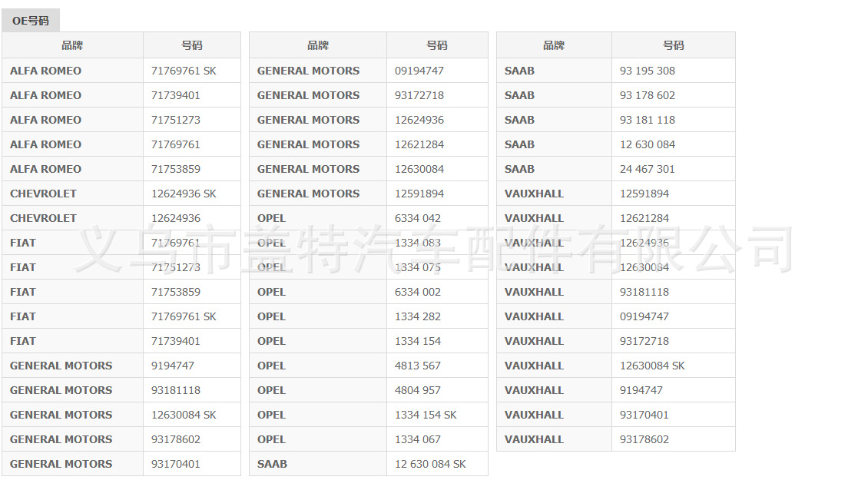Select OPEL number 6334 042

(x=417, y=218)
